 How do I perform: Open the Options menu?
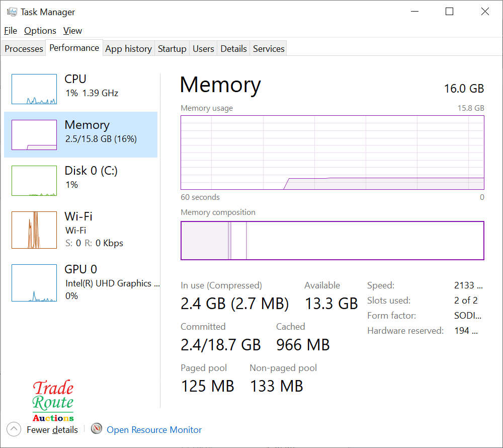coord(40,31)
